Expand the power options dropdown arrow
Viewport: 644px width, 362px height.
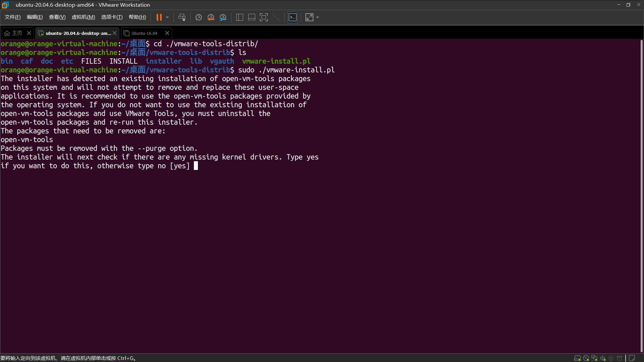167,17
